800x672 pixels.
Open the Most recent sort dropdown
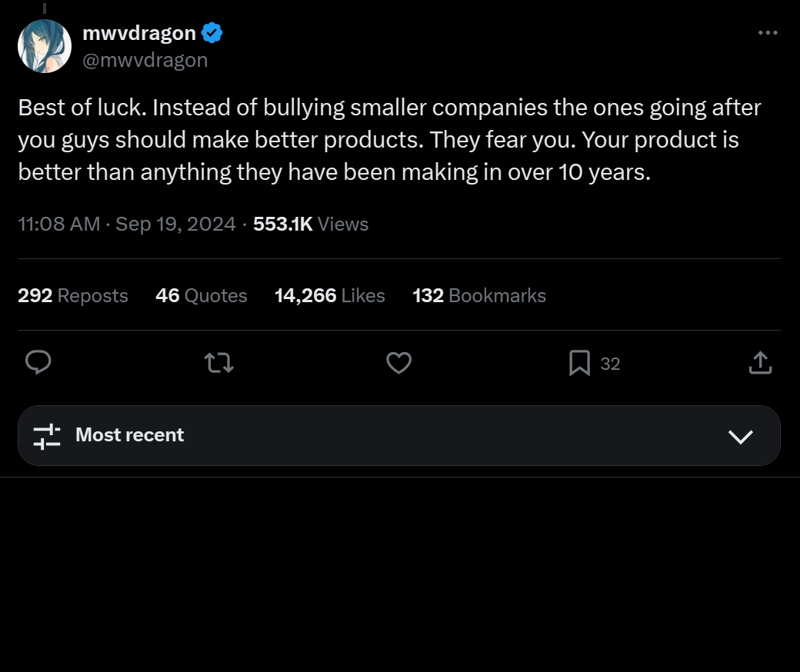point(399,435)
